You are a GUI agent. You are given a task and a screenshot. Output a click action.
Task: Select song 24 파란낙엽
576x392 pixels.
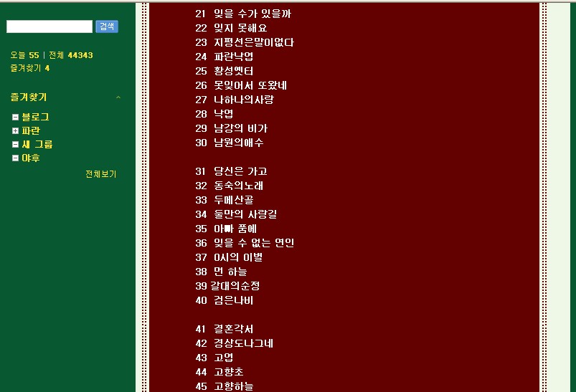[x=224, y=57]
